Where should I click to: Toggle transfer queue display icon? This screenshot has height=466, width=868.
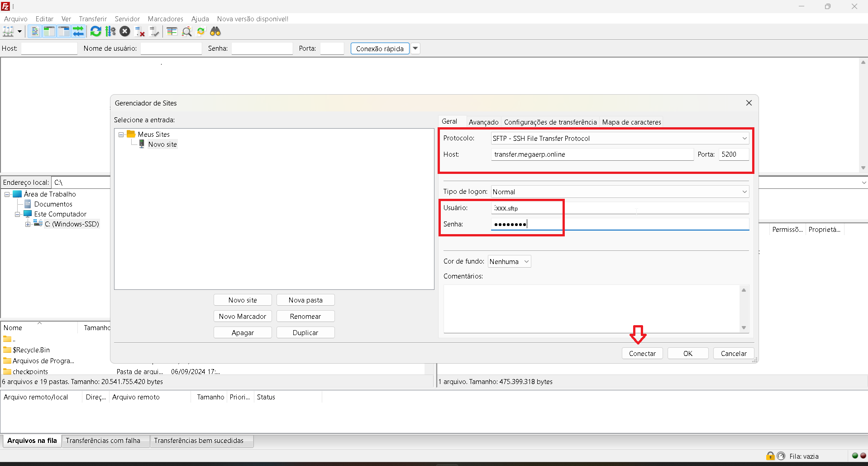pos(78,32)
